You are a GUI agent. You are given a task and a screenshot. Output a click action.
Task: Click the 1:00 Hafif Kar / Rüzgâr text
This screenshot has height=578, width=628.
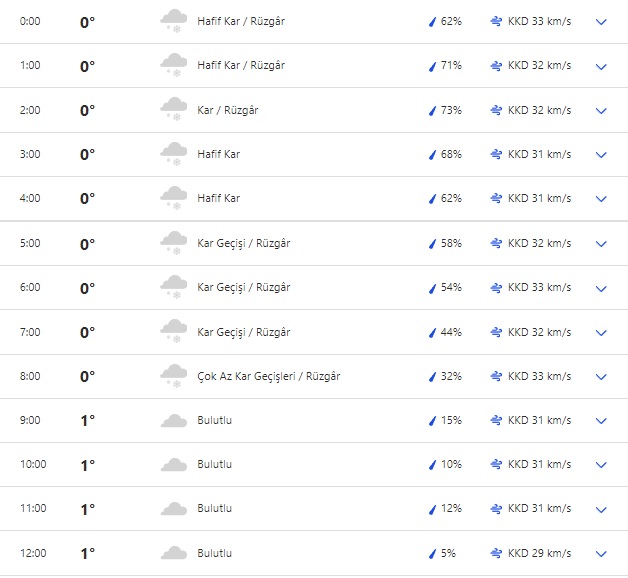(240, 65)
